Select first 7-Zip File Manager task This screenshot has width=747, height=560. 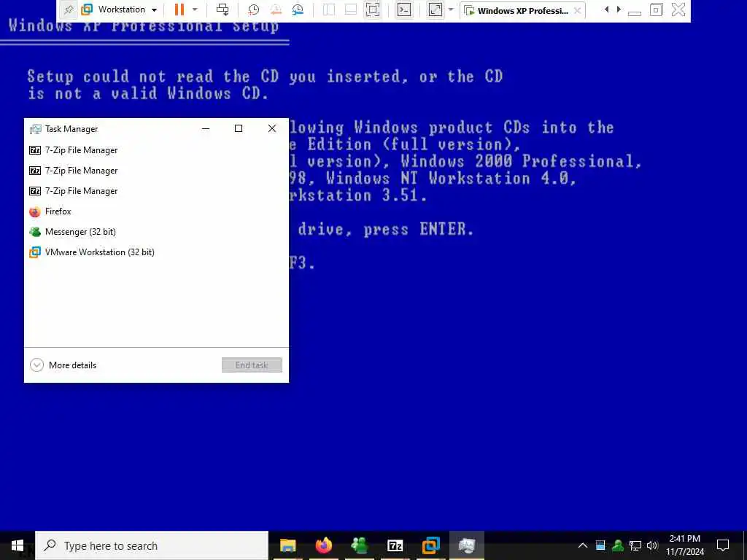(x=156, y=150)
